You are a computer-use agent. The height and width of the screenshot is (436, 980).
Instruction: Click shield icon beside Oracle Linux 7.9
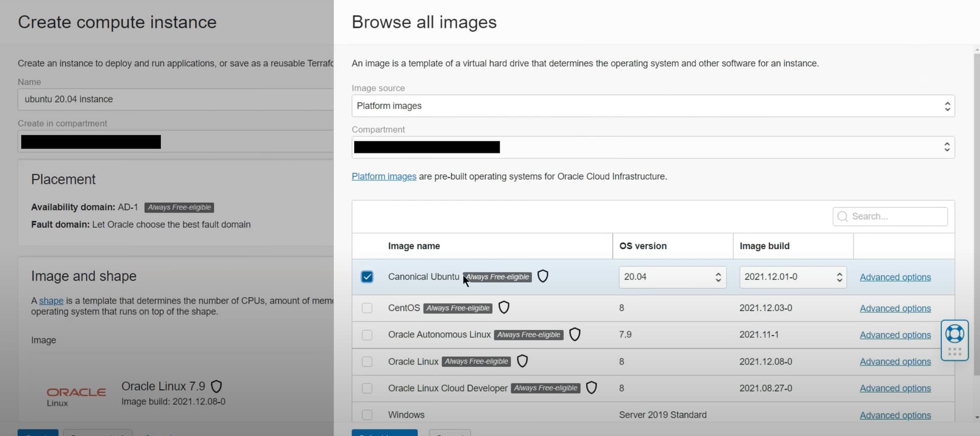[216, 386]
